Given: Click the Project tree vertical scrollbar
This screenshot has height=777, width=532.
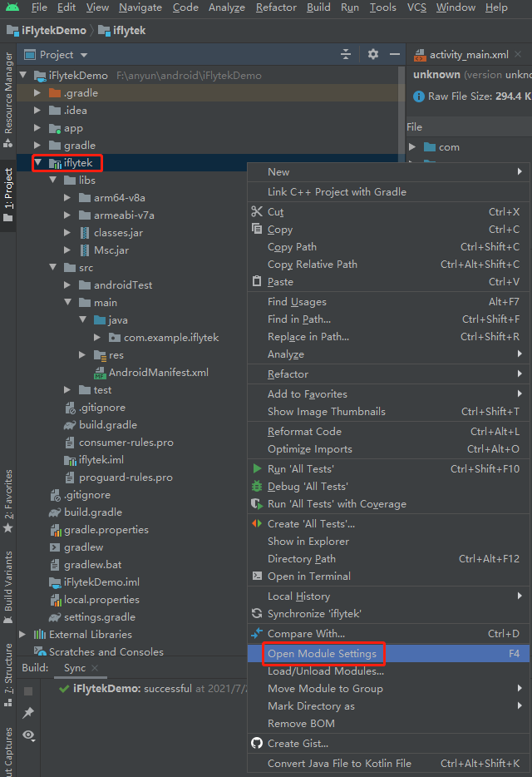Looking at the screenshot, I should click(401, 112).
